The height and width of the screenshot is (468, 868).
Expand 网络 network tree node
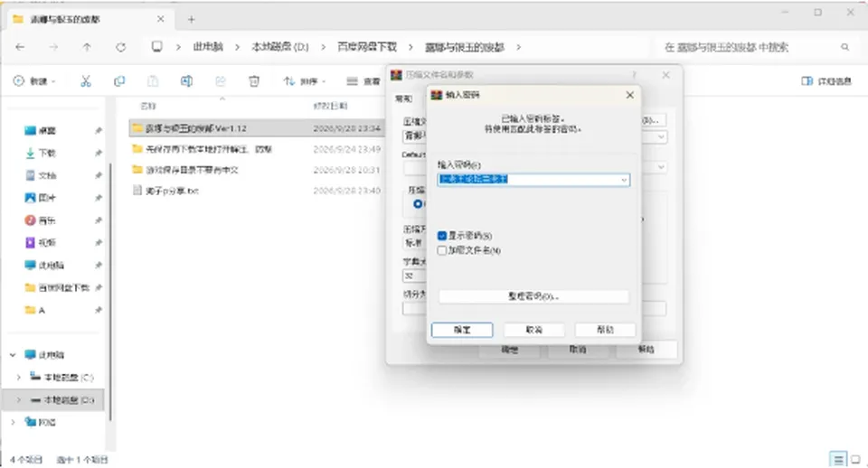click(x=13, y=422)
